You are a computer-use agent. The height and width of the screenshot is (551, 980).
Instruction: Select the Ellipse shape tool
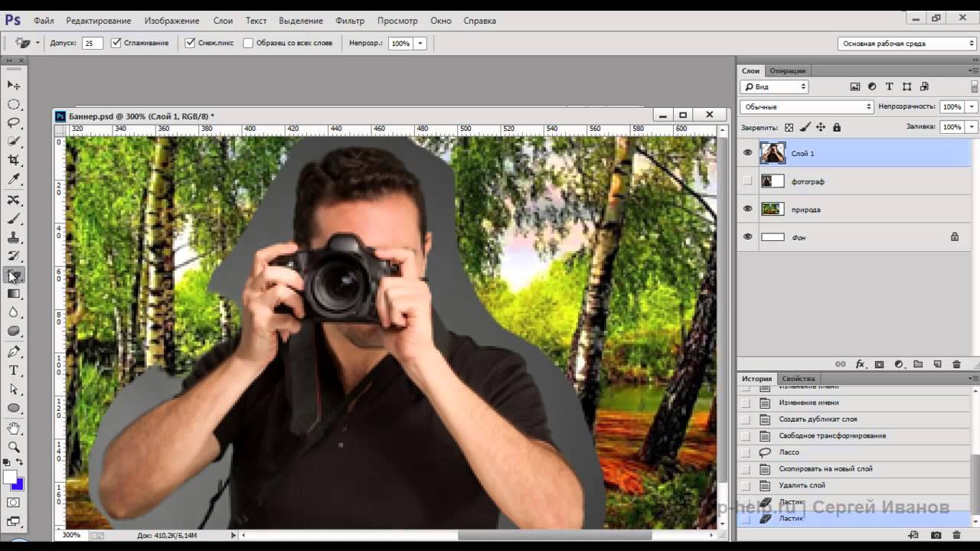14,408
